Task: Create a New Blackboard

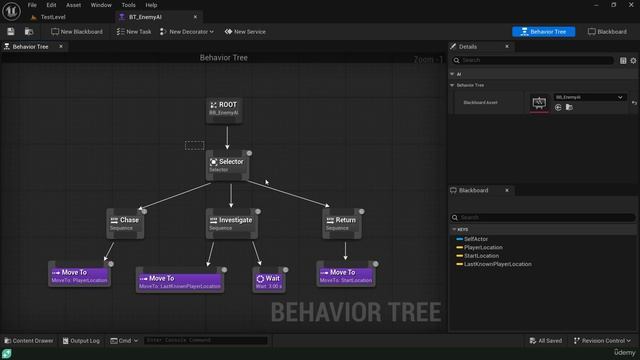Action: click(x=77, y=31)
